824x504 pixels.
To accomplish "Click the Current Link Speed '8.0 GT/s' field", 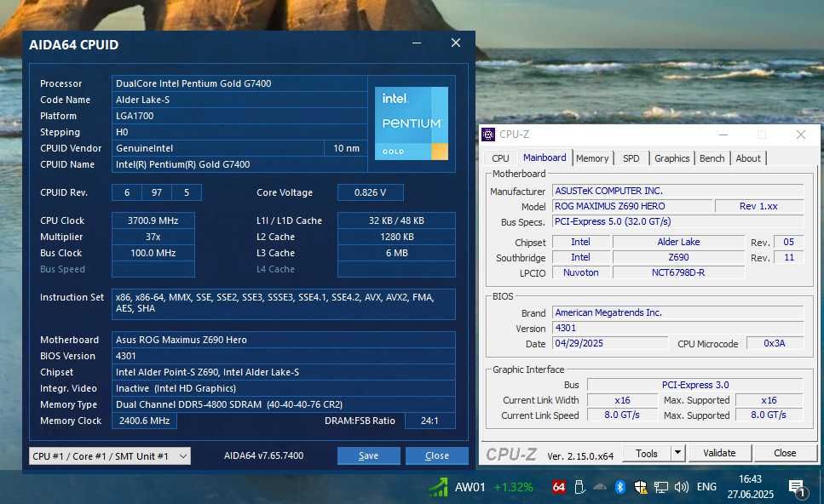I will 622,415.
